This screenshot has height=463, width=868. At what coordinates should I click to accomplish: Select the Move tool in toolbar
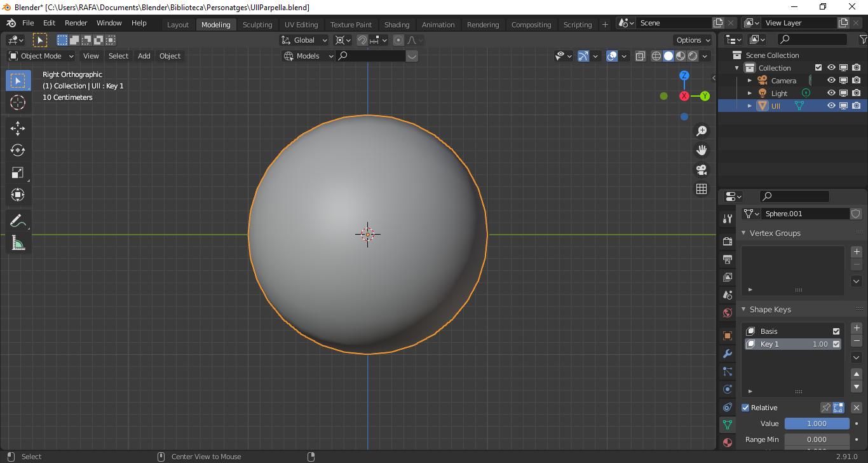[18, 128]
